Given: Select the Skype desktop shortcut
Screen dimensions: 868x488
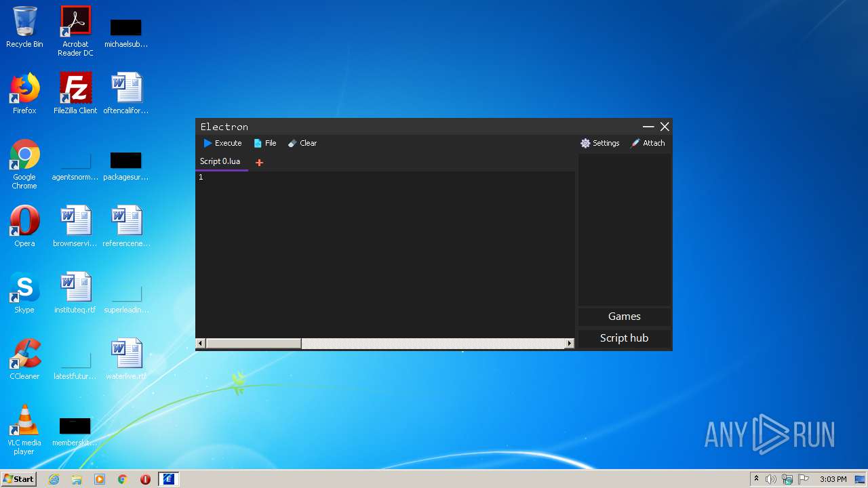Looking at the screenshot, I should point(24,293).
